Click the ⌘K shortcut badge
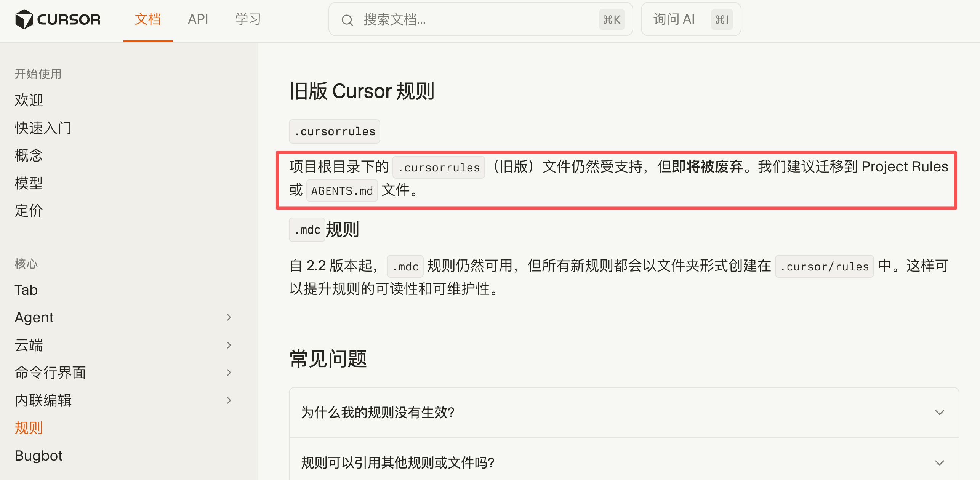The height and width of the screenshot is (480, 980). click(x=612, y=19)
